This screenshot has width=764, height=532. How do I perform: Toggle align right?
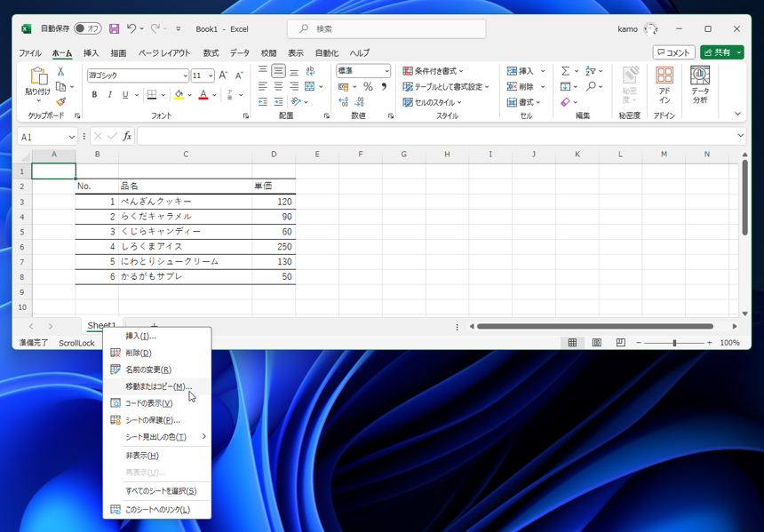pos(294,87)
